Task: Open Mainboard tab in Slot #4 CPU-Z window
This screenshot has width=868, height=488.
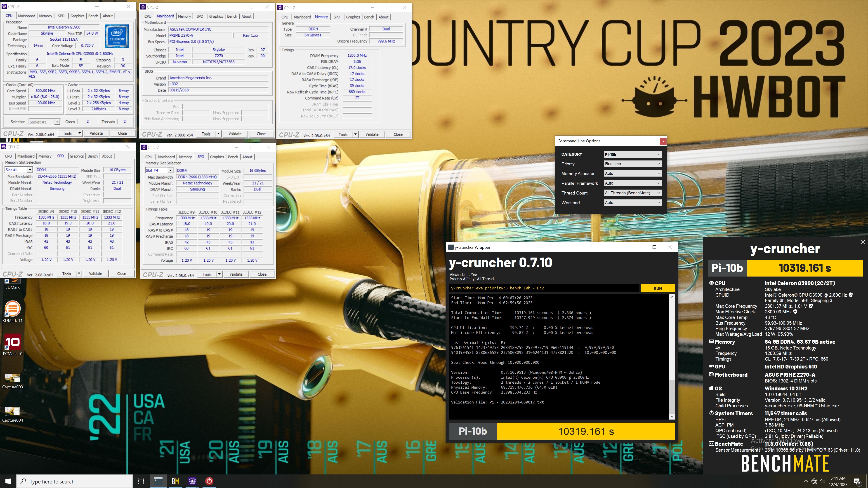Action: tap(166, 157)
